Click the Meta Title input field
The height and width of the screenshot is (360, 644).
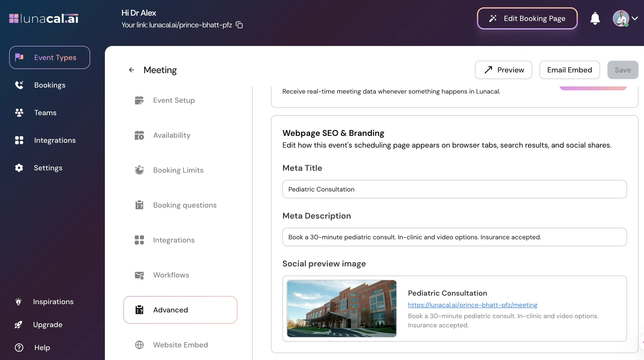click(x=454, y=189)
